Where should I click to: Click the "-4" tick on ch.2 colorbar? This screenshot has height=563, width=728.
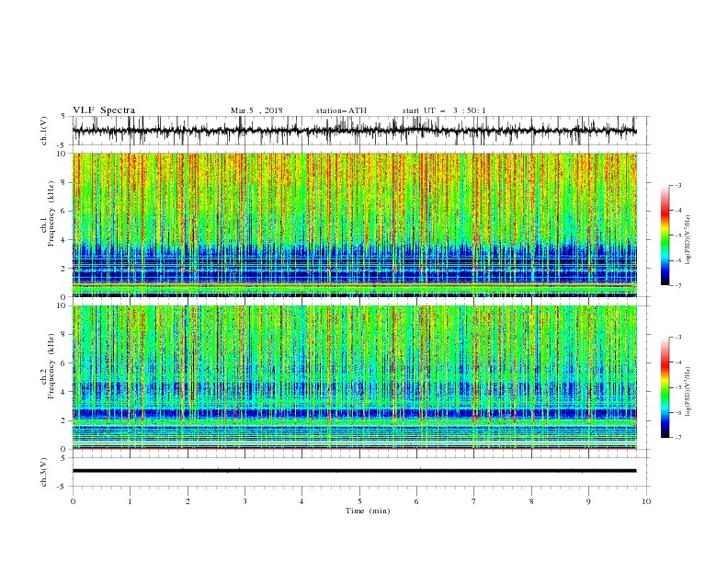[677, 362]
